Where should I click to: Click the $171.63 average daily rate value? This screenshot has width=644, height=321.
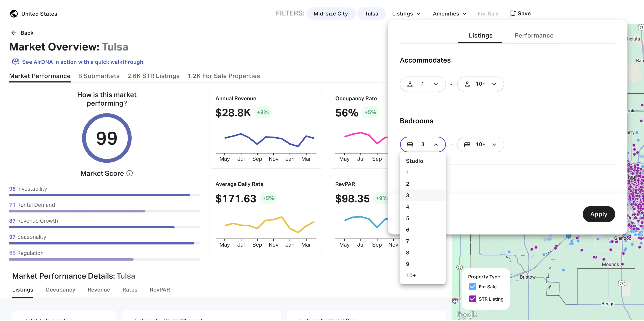(236, 199)
